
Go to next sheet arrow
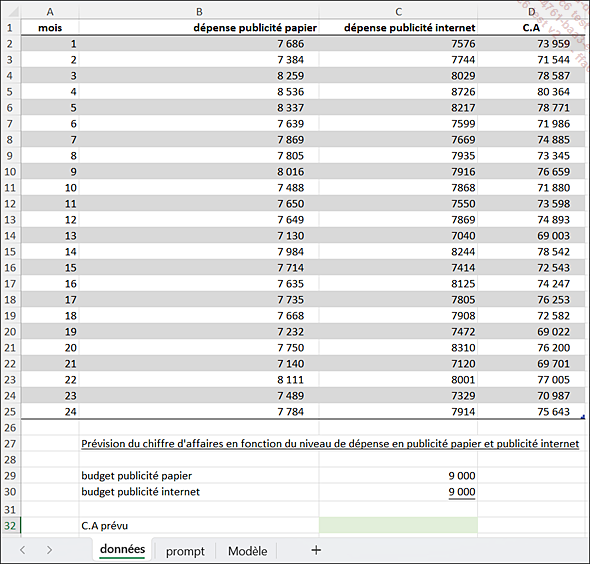[49, 550]
